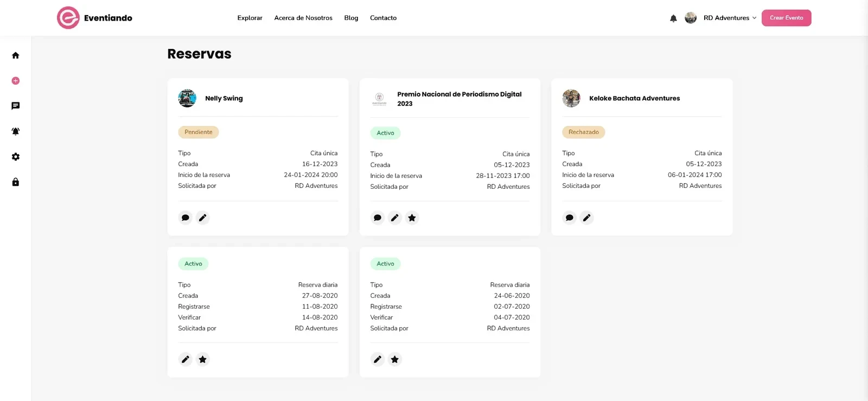Edit the Keloke Bachata Adventures reservation

[x=587, y=218]
